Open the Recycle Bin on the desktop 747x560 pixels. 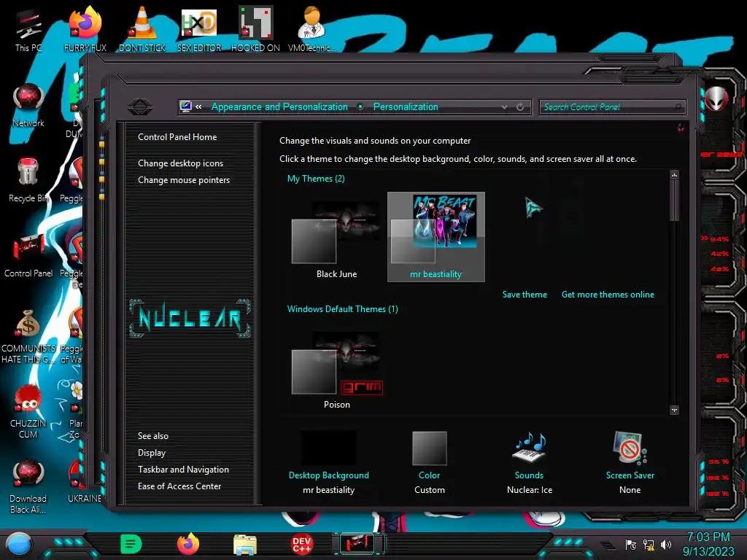(28, 181)
